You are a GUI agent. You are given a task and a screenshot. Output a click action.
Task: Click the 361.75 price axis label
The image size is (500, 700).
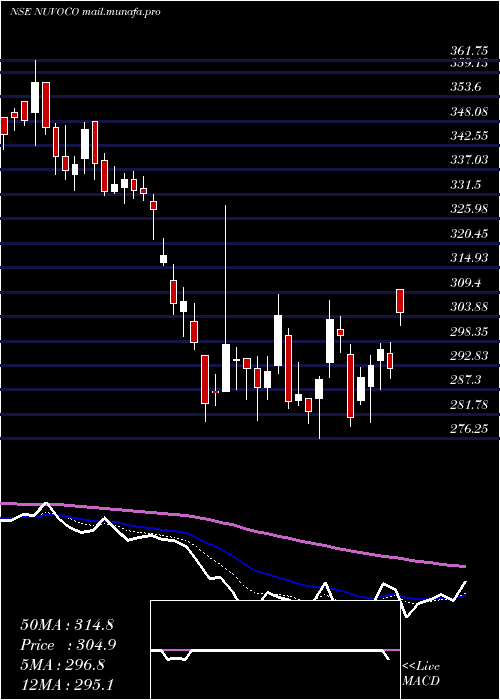pos(468,51)
